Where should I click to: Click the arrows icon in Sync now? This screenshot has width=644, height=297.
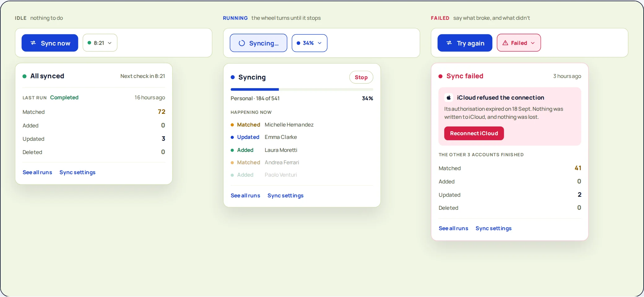pos(33,43)
